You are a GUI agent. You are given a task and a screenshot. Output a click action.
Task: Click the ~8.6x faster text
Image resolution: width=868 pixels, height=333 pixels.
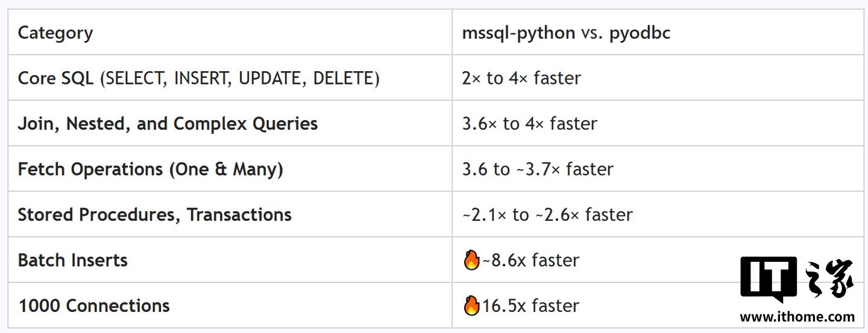530,261
